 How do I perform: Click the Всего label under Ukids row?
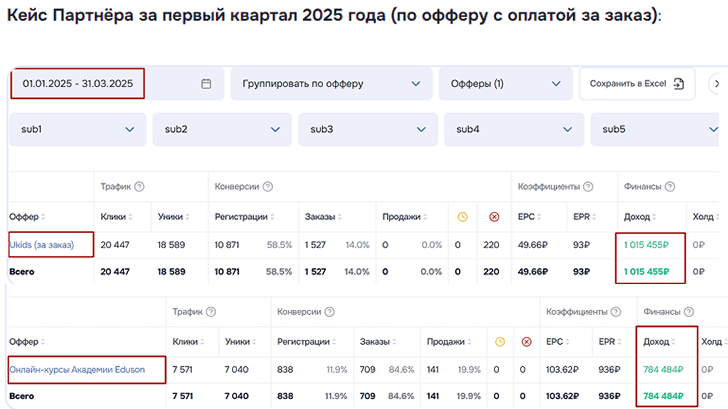point(21,272)
